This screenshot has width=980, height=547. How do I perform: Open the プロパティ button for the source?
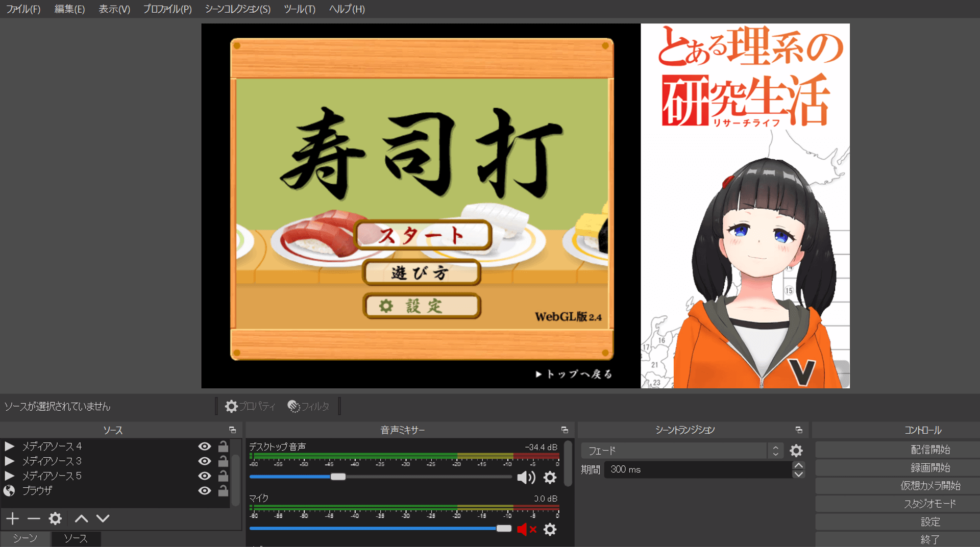click(251, 406)
